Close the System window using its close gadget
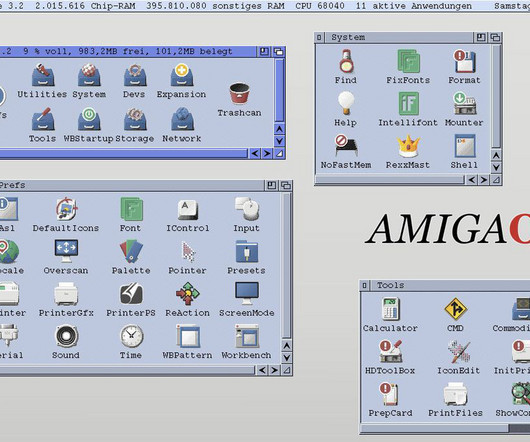This screenshot has height=442, width=530. coord(319,37)
